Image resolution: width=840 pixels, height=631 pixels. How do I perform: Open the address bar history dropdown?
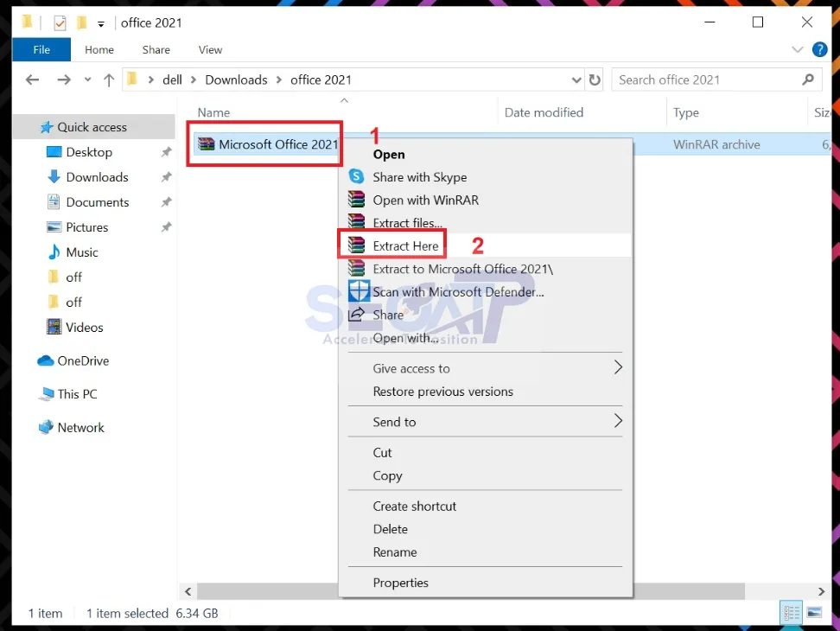pyautogui.click(x=577, y=79)
